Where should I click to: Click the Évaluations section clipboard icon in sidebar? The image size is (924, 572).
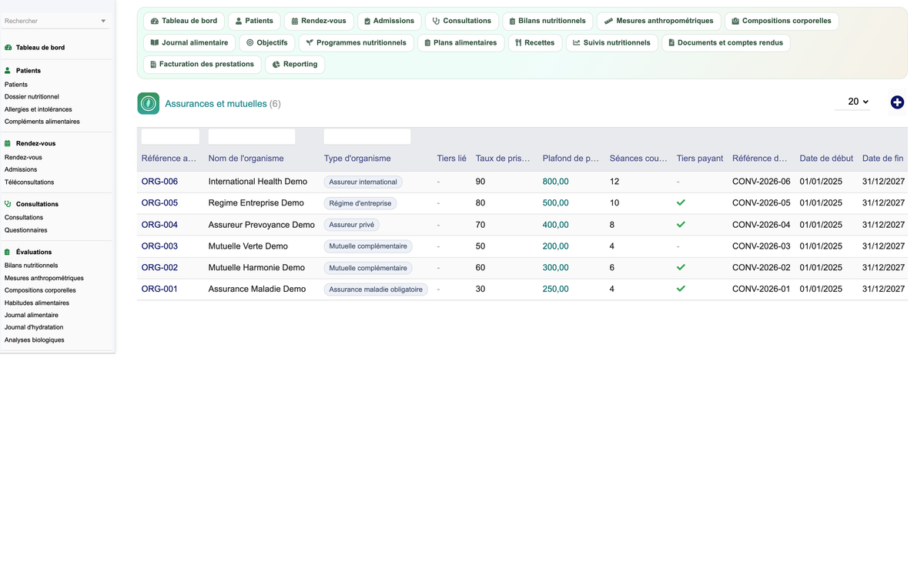pos(8,252)
